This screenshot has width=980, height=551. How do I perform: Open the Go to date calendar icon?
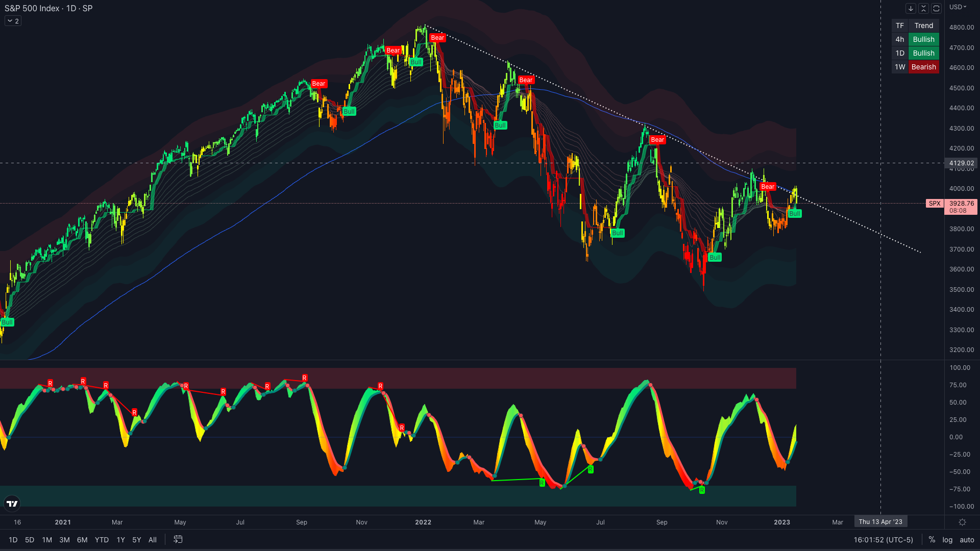[x=178, y=539]
